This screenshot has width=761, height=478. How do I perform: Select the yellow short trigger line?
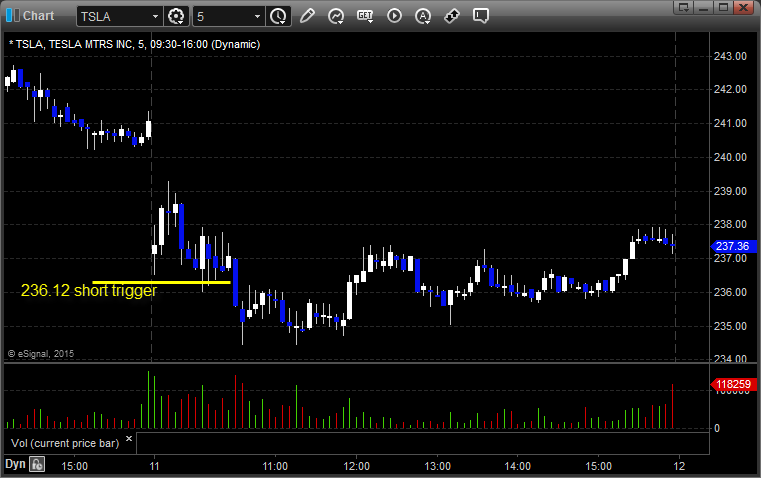(161, 282)
